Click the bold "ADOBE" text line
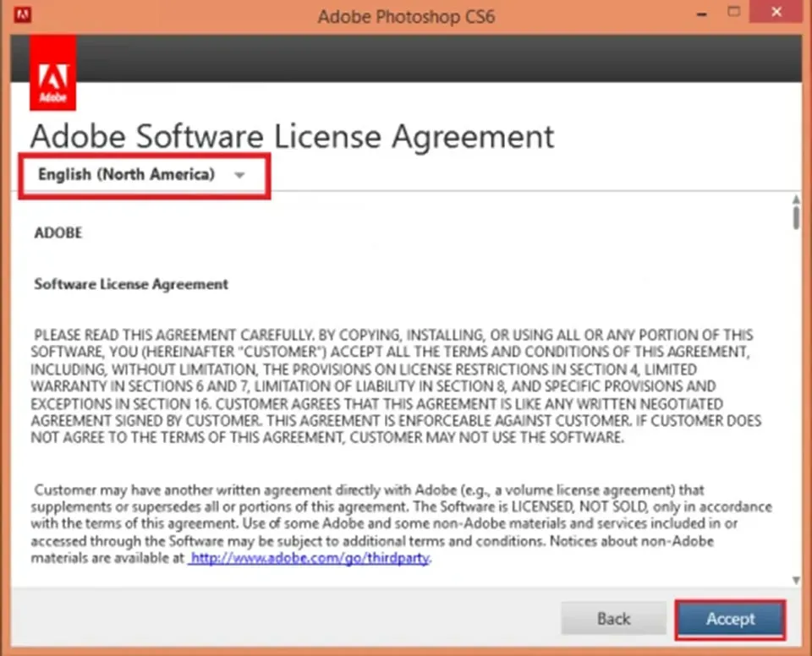The height and width of the screenshot is (656, 812). (58, 233)
